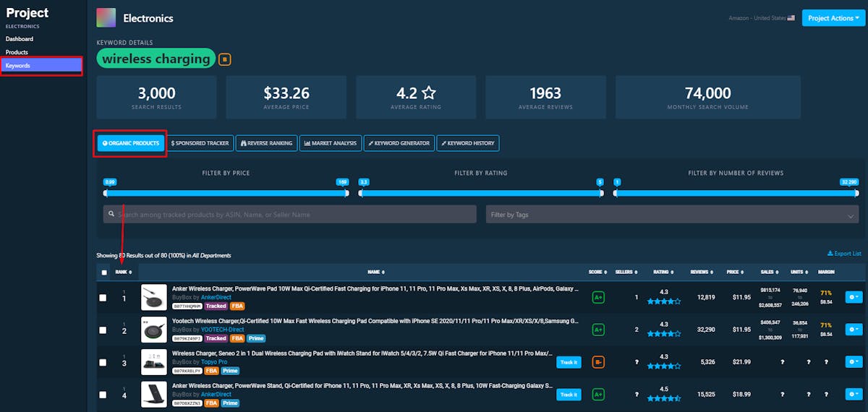Tick checkbox for rank 3 Seneo charger

(103, 362)
